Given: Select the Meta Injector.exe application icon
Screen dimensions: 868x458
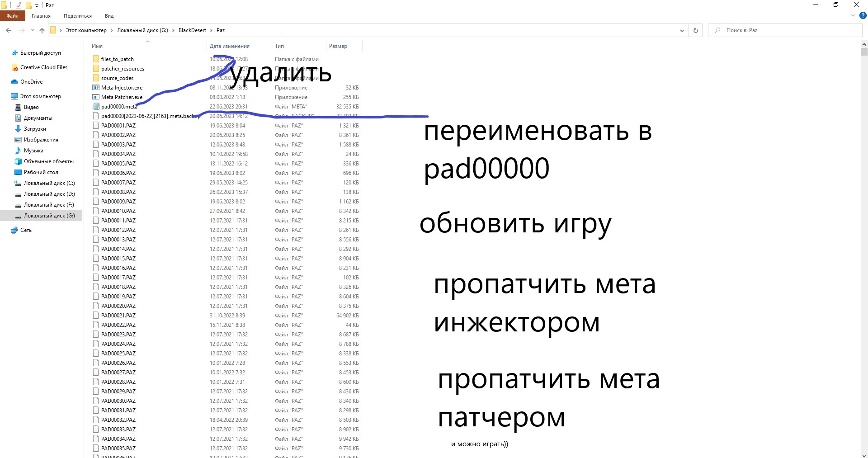Looking at the screenshot, I should point(96,88).
